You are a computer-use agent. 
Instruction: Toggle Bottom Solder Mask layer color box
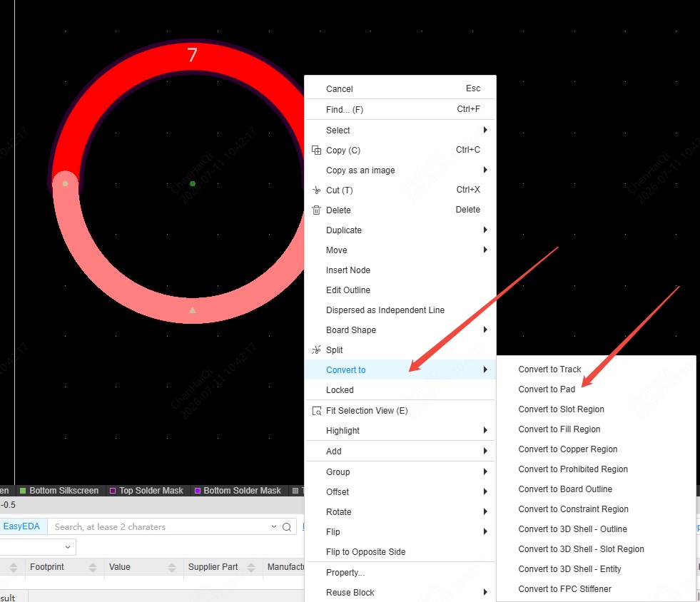[198, 491]
